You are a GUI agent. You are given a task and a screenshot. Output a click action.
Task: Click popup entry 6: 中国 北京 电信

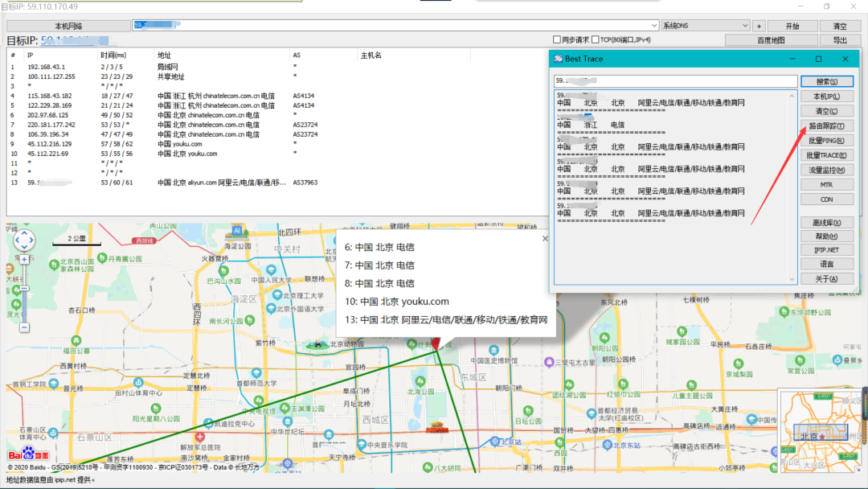[379, 247]
